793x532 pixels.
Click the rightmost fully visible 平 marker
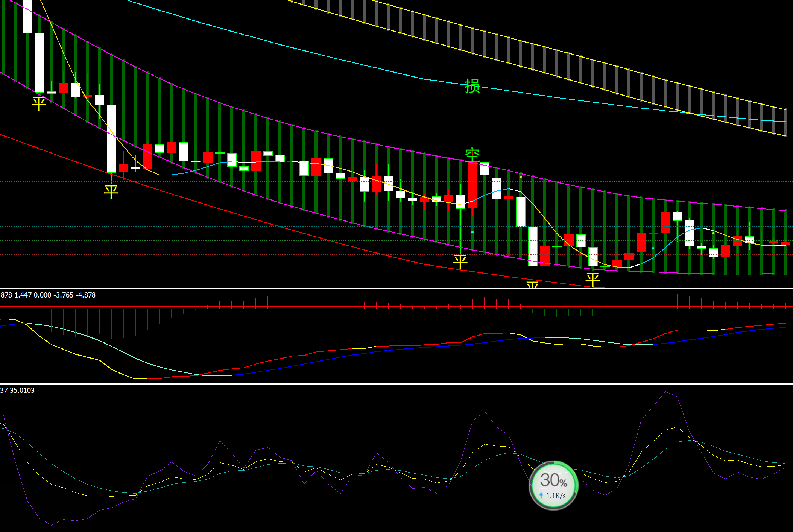[592, 279]
